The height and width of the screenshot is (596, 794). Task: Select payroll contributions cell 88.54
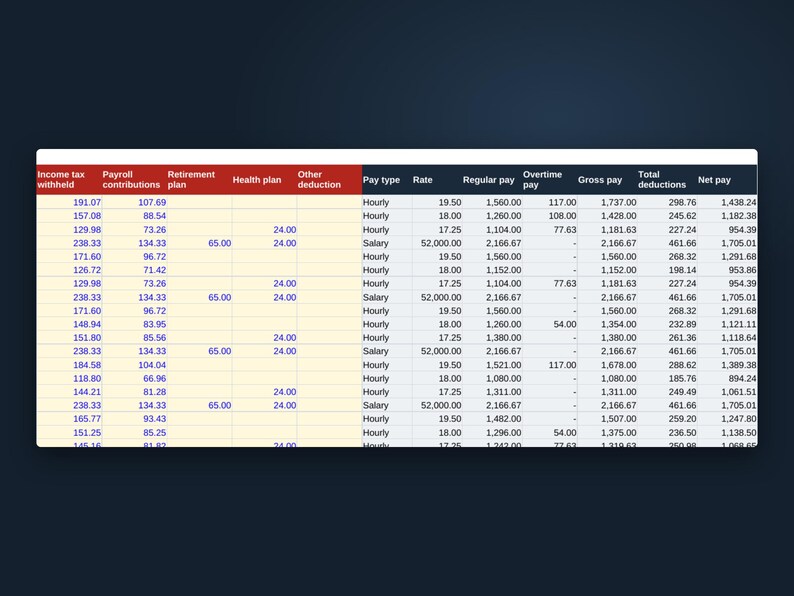(x=134, y=216)
